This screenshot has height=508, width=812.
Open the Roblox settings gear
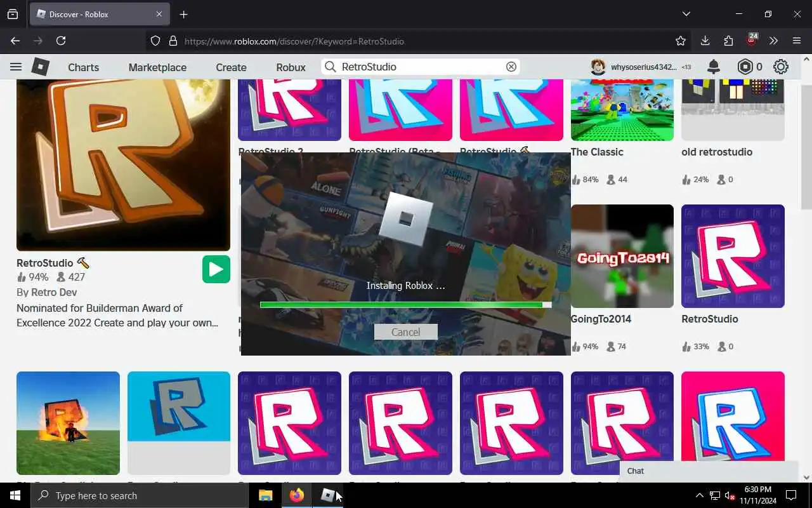pyautogui.click(x=781, y=67)
